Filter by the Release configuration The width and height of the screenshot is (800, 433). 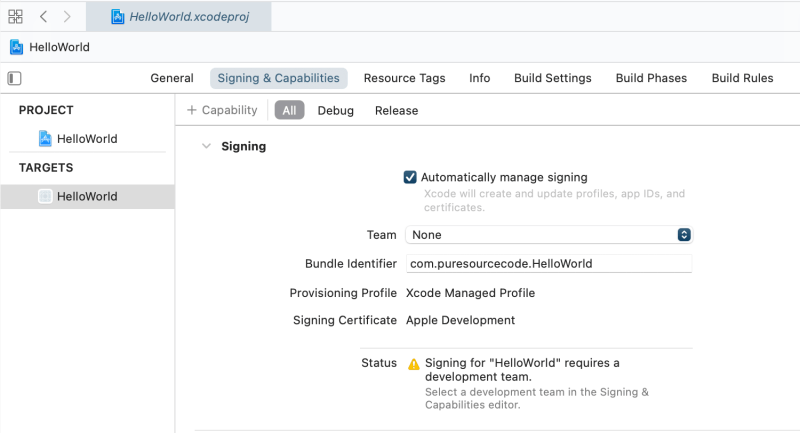point(396,111)
